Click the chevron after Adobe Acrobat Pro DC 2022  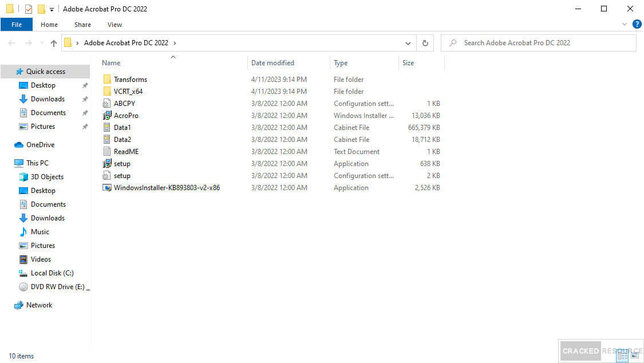click(x=175, y=43)
